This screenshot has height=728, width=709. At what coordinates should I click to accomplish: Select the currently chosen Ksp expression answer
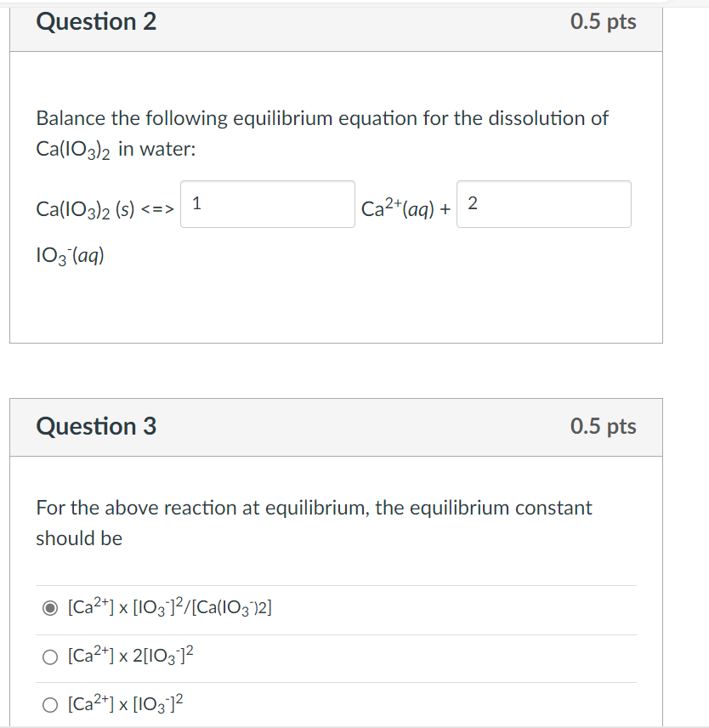tap(48, 607)
